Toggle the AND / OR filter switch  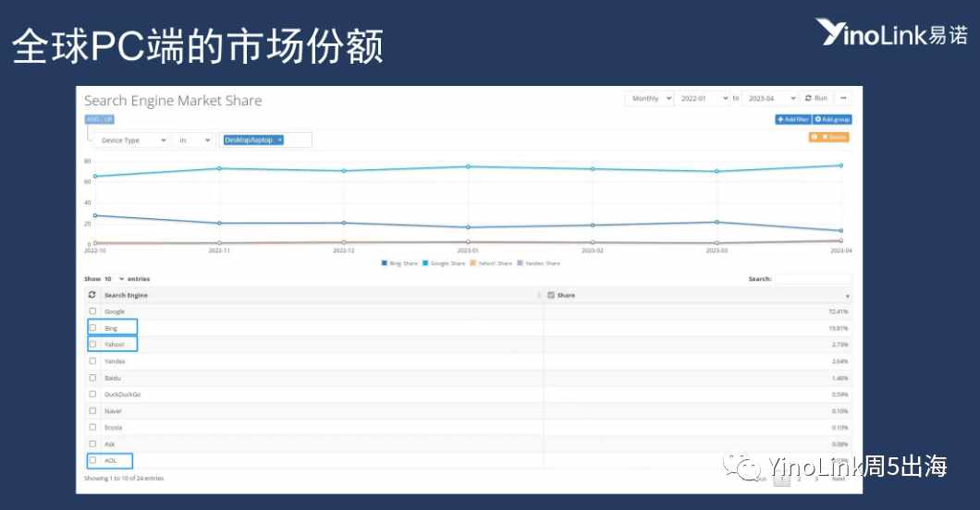(x=99, y=119)
